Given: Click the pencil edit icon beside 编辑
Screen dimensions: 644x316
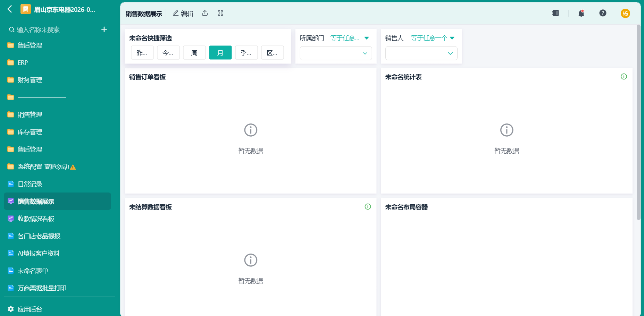Looking at the screenshot, I should point(176,13).
